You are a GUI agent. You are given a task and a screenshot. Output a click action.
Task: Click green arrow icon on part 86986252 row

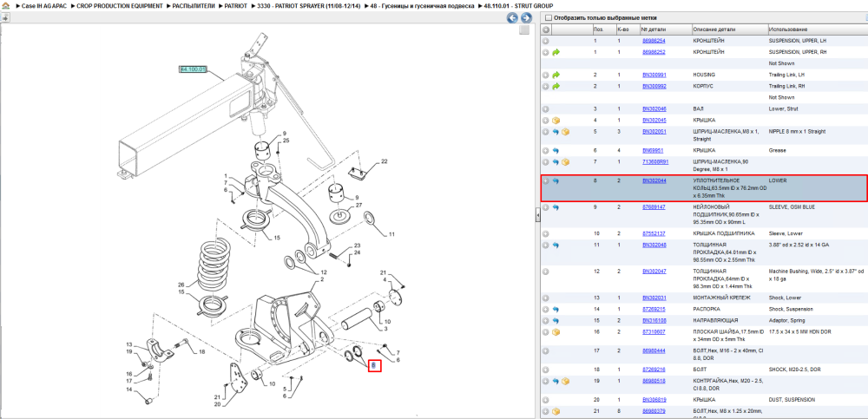(556, 52)
